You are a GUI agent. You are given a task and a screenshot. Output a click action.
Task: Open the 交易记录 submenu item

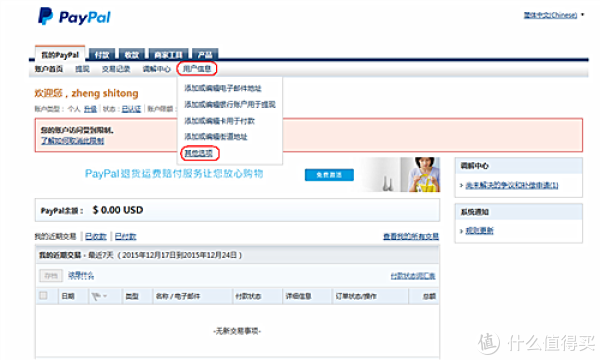(116, 69)
